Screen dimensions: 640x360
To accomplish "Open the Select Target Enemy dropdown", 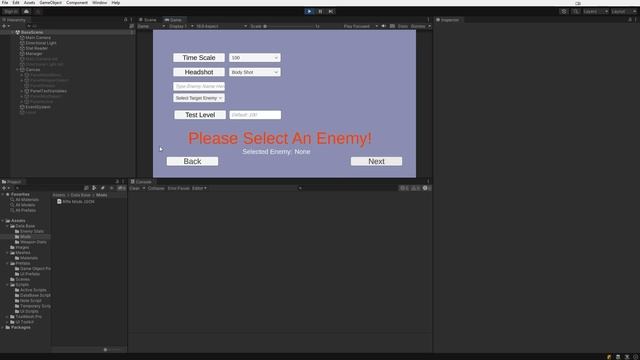I will click(199, 98).
